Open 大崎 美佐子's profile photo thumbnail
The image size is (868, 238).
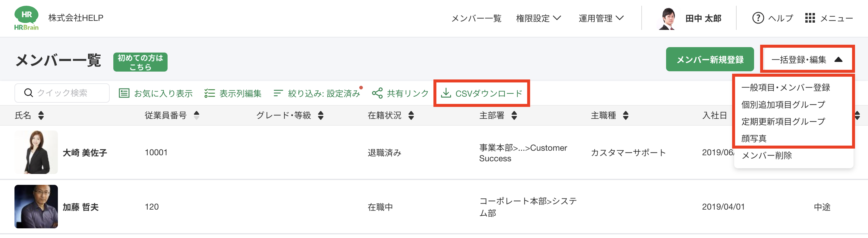coord(36,152)
